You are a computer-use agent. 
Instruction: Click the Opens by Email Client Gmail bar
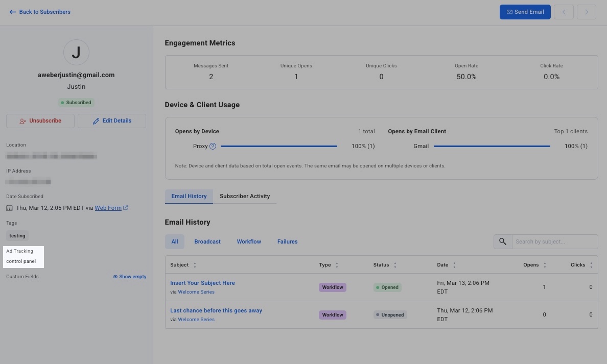pos(492,146)
